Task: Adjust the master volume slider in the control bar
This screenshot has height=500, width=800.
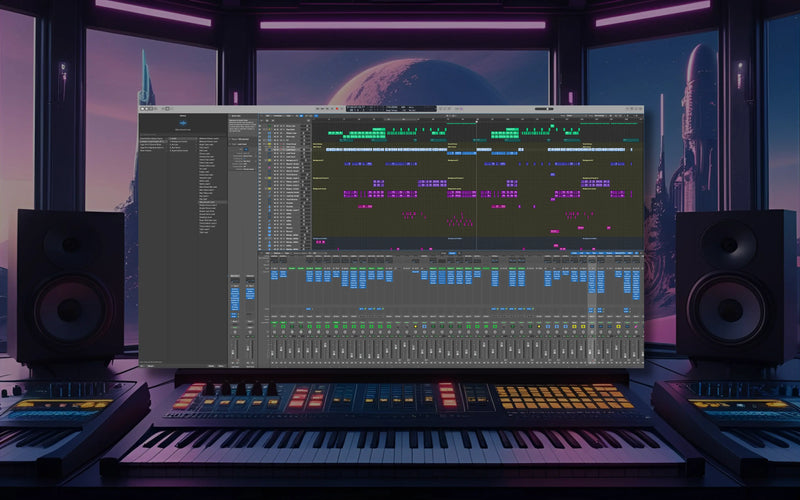Action: pyautogui.click(x=546, y=108)
